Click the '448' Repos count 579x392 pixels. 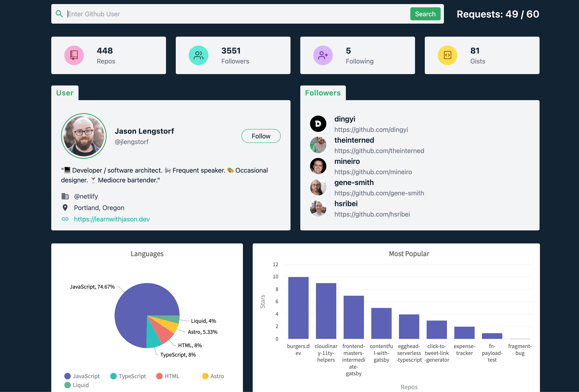[105, 51]
